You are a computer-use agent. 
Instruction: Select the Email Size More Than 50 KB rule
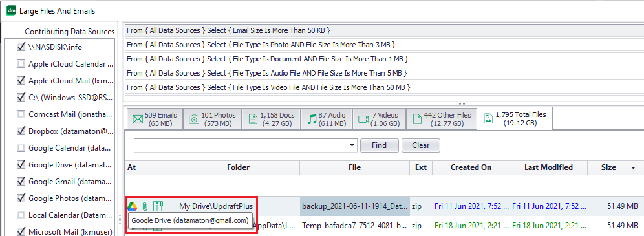[384, 30]
